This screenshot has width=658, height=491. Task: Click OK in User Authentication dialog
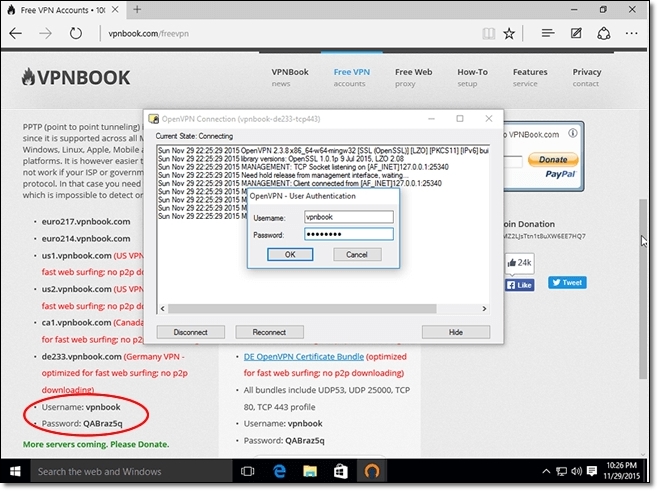pyautogui.click(x=290, y=254)
